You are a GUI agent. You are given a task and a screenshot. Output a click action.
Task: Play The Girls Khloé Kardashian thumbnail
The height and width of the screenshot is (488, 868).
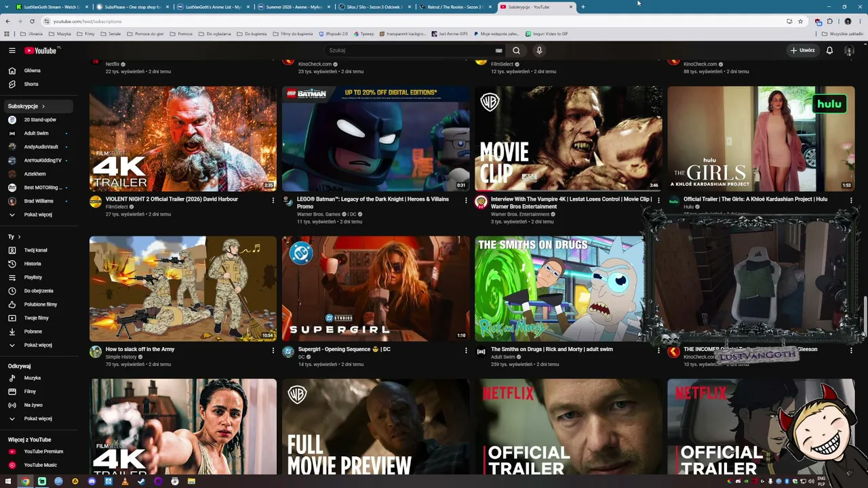[x=761, y=139]
